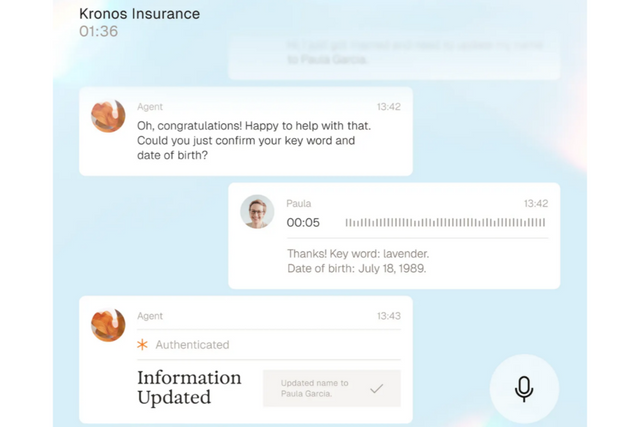Click the voice message waveform
Image resolution: width=640 pixels, height=427 pixels.
click(445, 223)
